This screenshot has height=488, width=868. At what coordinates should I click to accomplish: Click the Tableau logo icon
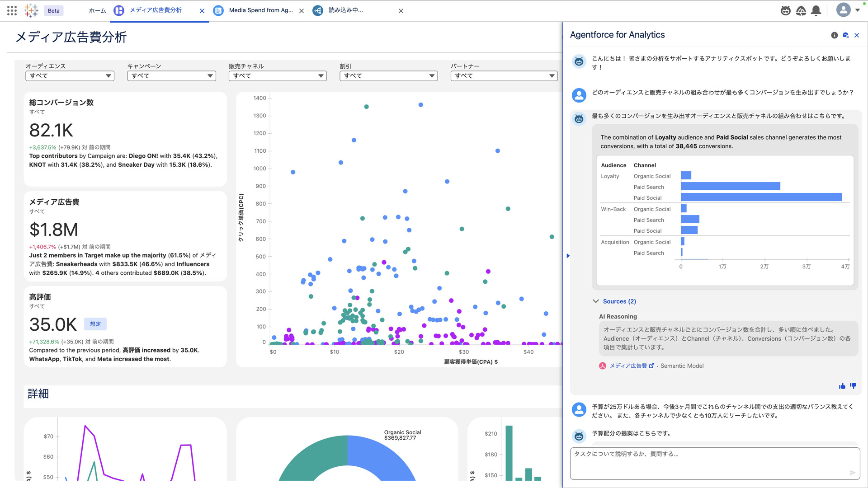(x=31, y=10)
